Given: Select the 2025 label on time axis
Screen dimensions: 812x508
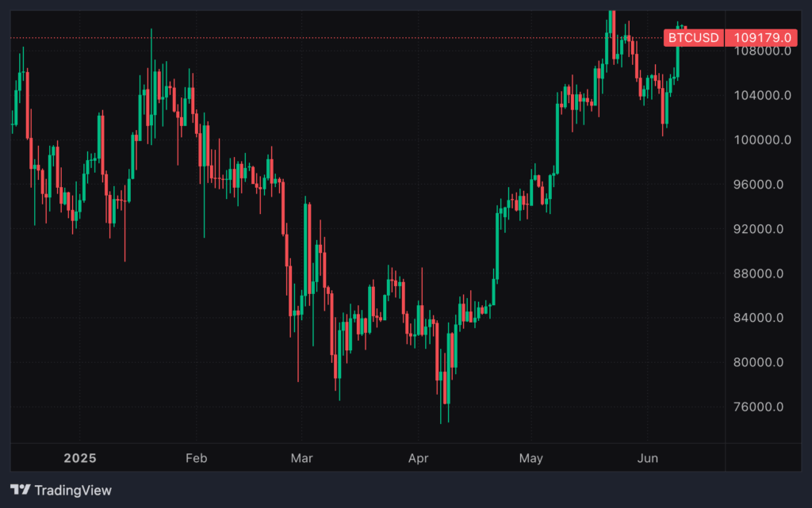Looking at the screenshot, I should [79, 458].
